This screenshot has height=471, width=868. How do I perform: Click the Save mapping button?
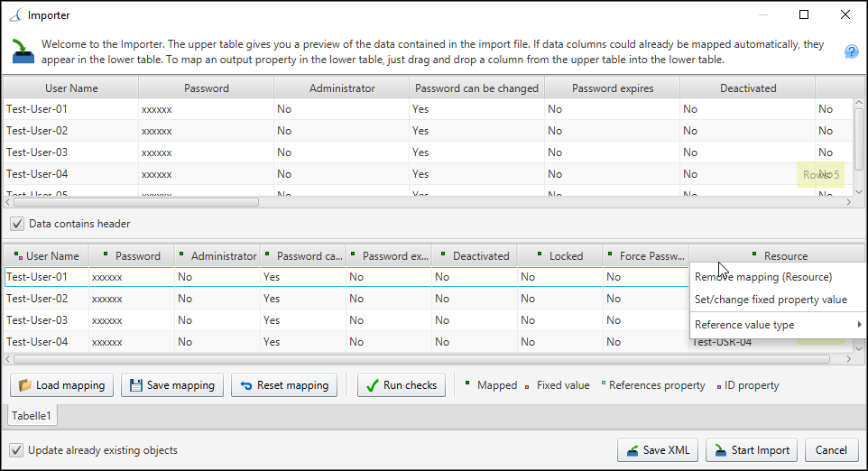[172, 385]
